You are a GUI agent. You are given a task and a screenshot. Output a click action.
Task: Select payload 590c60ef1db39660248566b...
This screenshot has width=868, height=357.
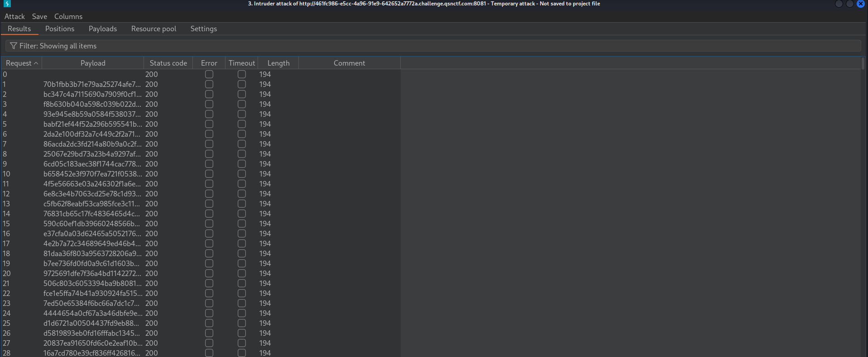[92, 224]
